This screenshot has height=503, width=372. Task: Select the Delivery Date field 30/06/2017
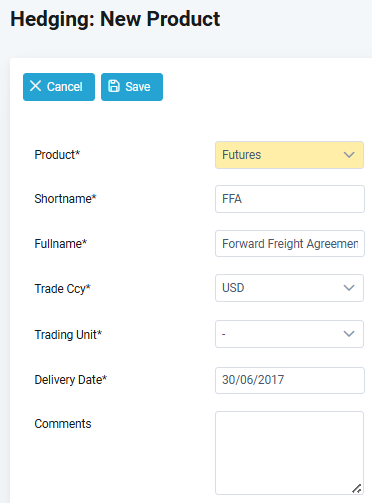click(x=290, y=380)
